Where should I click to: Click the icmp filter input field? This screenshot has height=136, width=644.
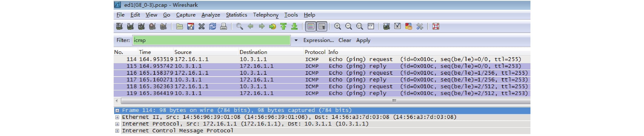click(x=212, y=40)
